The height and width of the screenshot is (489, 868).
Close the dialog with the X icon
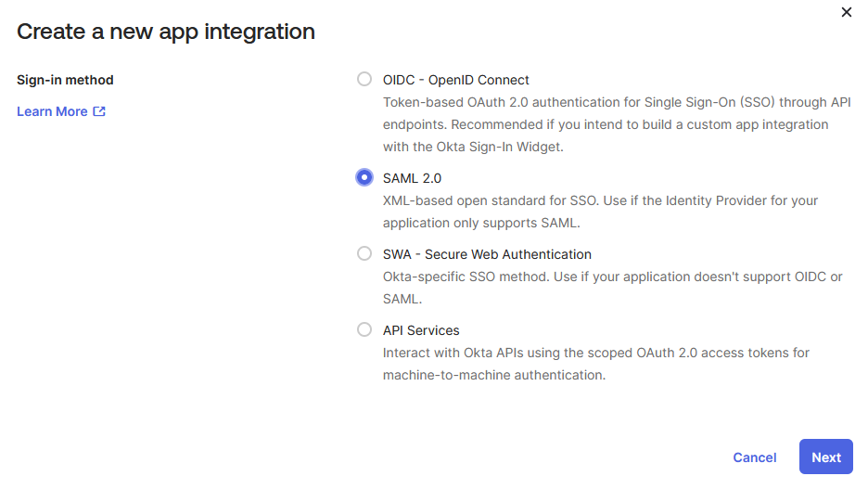click(x=846, y=12)
